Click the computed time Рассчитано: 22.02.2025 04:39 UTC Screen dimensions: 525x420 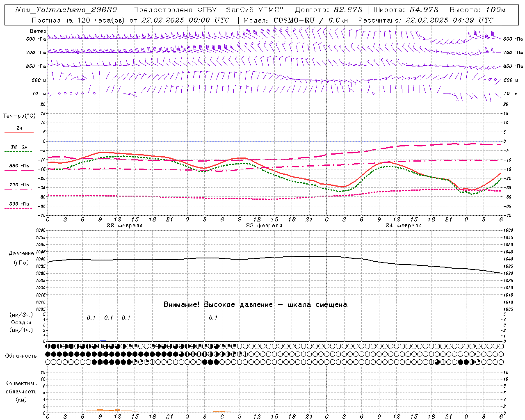pyautogui.click(x=426, y=20)
